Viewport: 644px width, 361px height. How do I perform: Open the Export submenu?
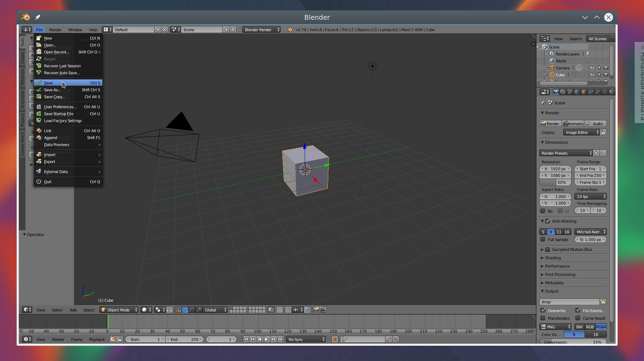pyautogui.click(x=68, y=162)
